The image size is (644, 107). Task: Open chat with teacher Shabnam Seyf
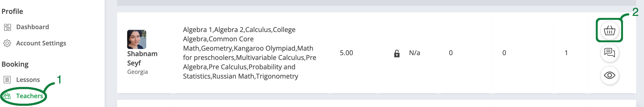click(x=609, y=53)
